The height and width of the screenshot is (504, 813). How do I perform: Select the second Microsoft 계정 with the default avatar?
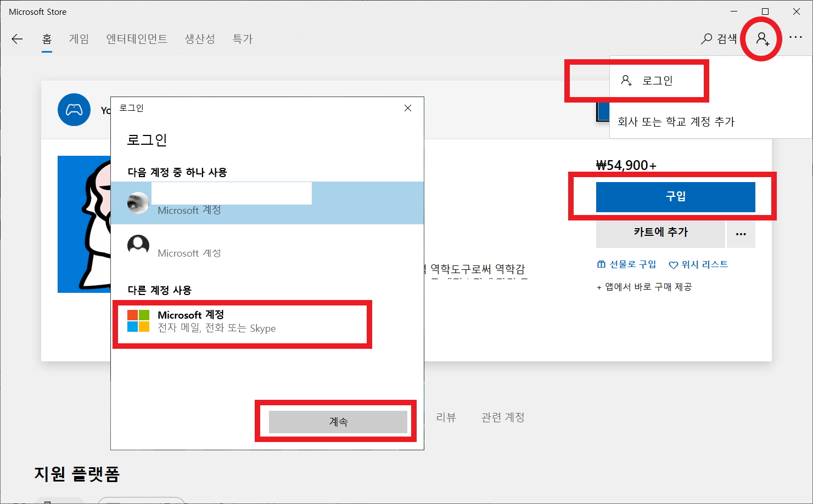pyautogui.click(x=267, y=246)
